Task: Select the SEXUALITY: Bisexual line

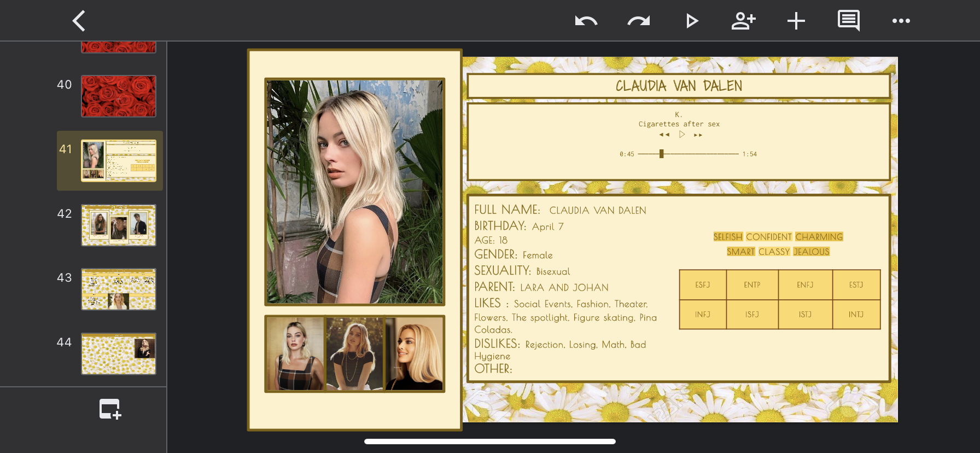Action: tap(522, 271)
